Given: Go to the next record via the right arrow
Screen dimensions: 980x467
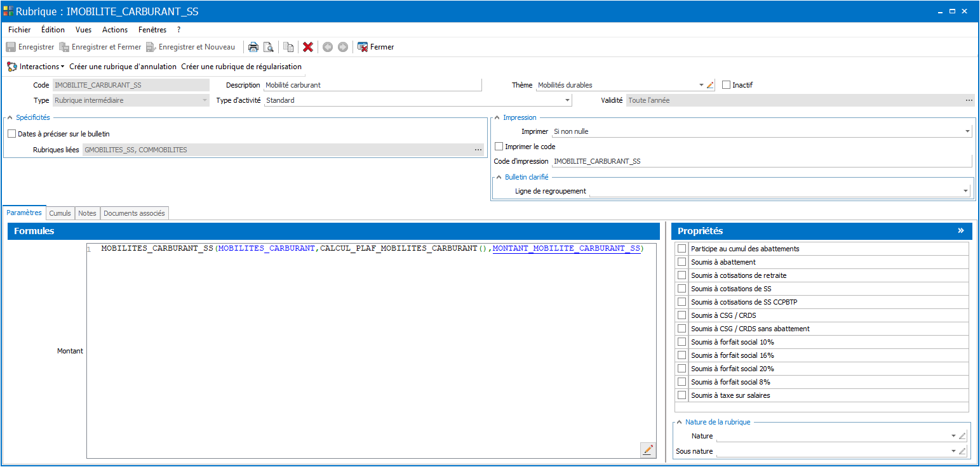Looking at the screenshot, I should (343, 47).
